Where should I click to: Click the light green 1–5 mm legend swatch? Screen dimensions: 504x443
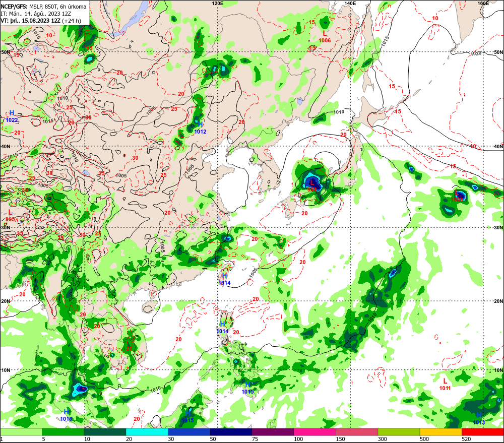[21, 432]
